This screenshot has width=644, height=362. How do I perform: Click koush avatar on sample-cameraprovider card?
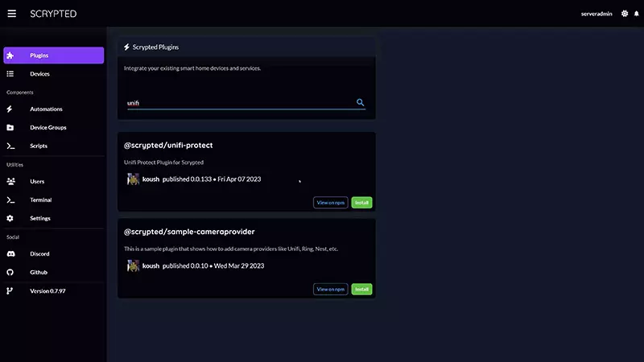[133, 266]
